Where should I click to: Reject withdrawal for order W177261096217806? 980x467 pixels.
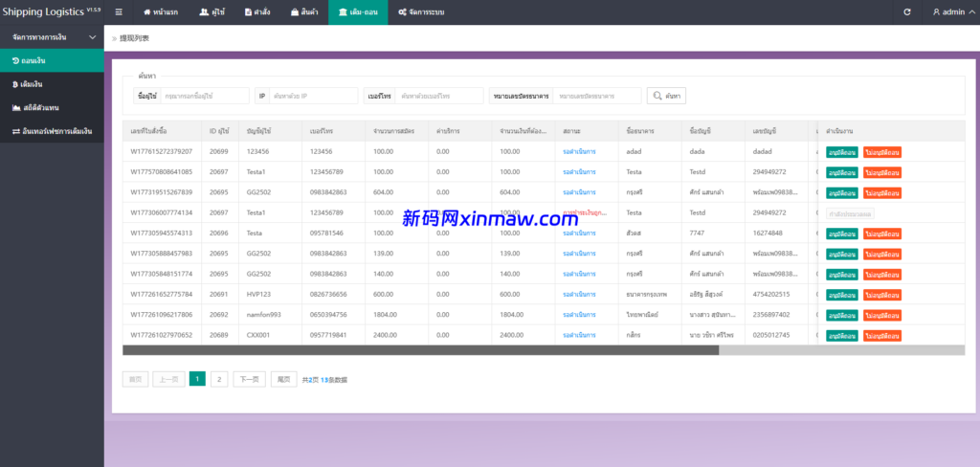pos(881,315)
